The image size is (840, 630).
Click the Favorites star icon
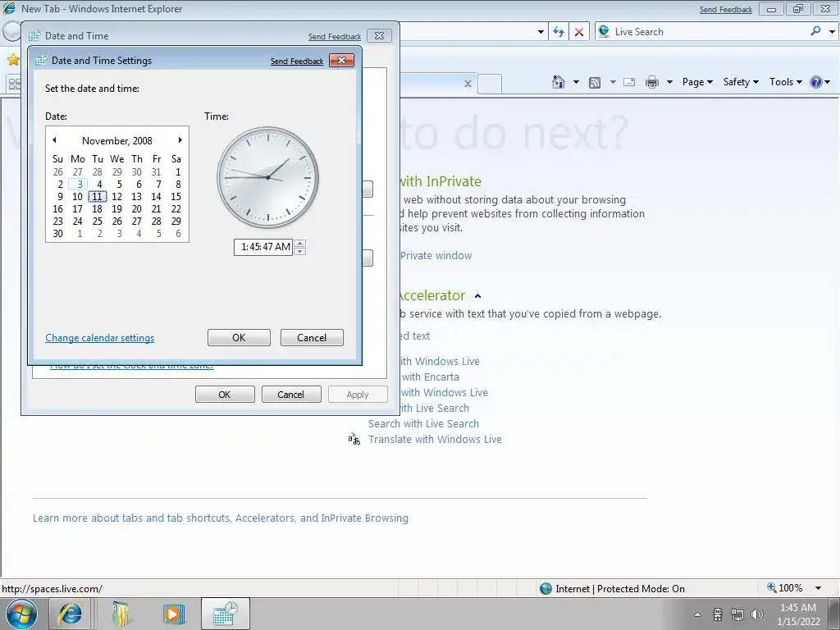point(13,59)
